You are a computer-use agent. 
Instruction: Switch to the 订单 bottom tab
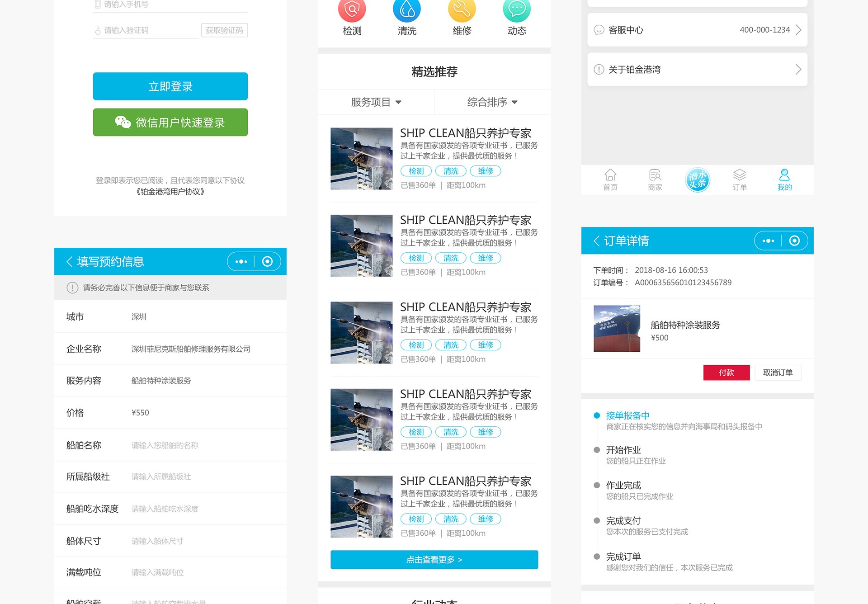click(740, 180)
